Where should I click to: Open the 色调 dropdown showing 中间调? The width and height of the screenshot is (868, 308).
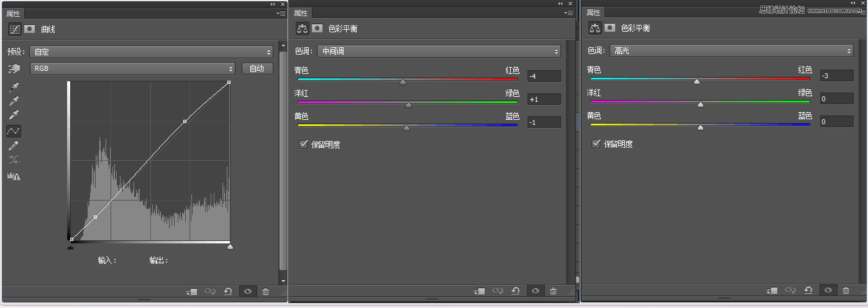[x=439, y=51]
